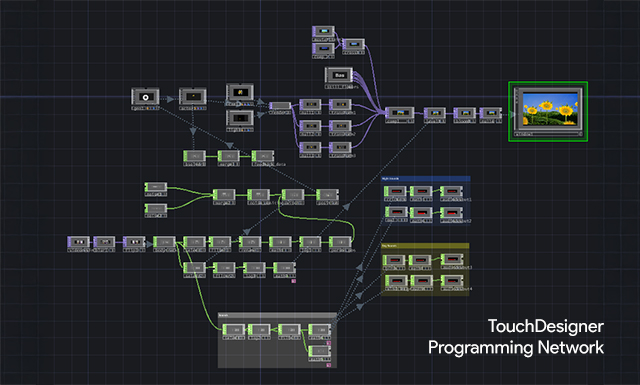Select the out4 node in the olive box

pyautogui.click(x=451, y=281)
